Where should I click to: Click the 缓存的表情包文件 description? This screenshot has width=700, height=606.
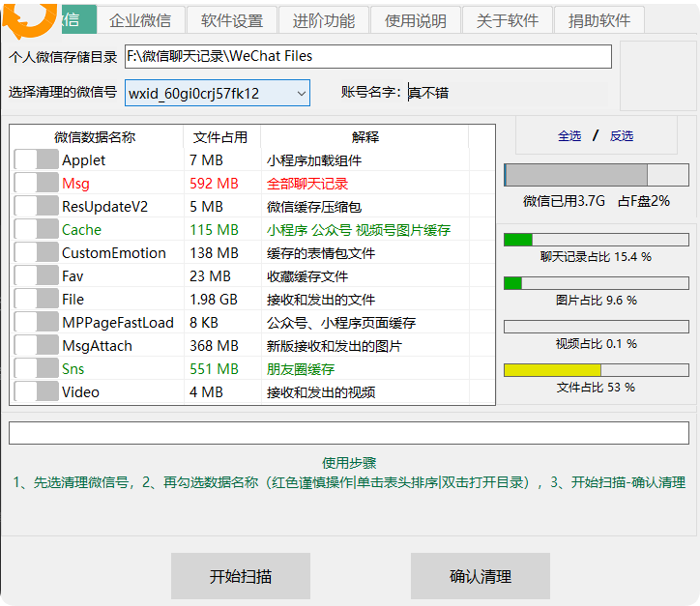pos(321,253)
